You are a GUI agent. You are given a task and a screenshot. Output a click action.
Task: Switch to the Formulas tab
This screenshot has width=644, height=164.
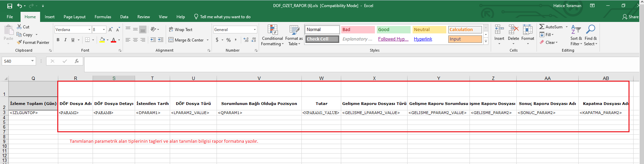click(103, 17)
